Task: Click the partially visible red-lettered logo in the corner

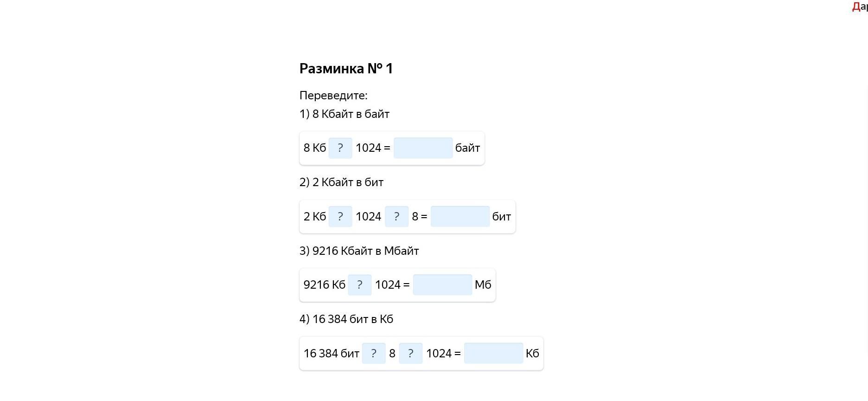Action: [860, 6]
